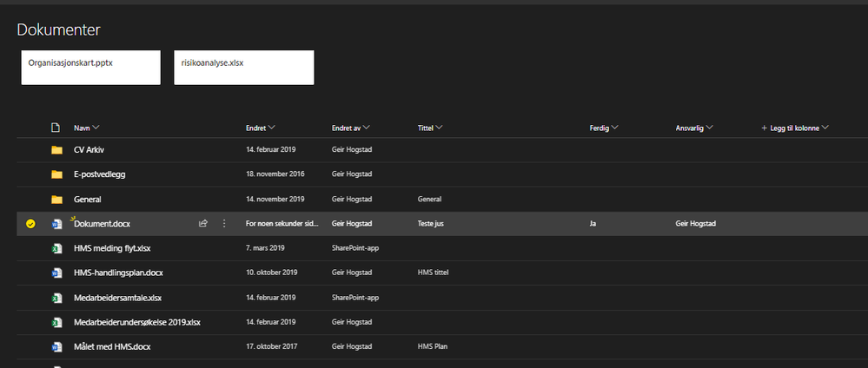Click Legg til kolonne to add a column
The width and height of the screenshot is (868, 368).
point(795,128)
